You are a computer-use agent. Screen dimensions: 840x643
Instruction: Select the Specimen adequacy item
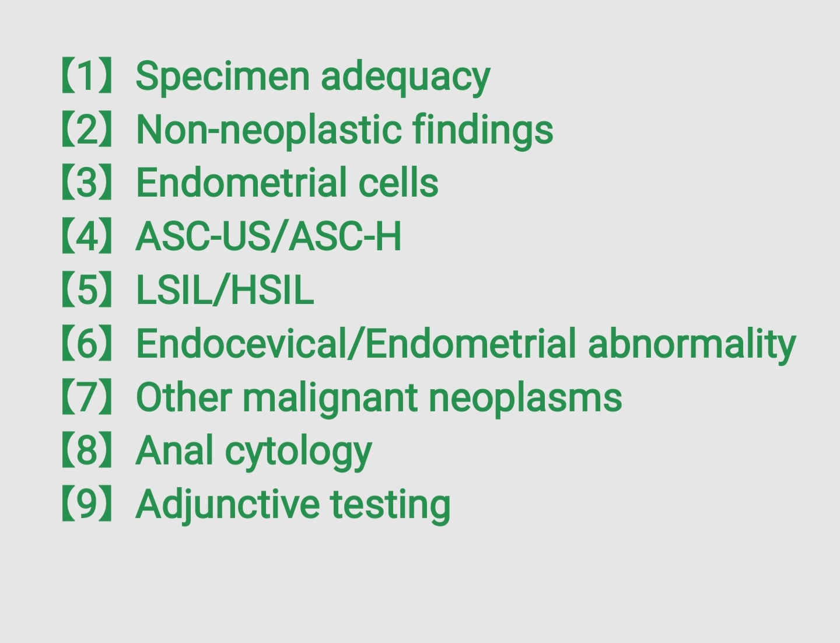click(313, 77)
